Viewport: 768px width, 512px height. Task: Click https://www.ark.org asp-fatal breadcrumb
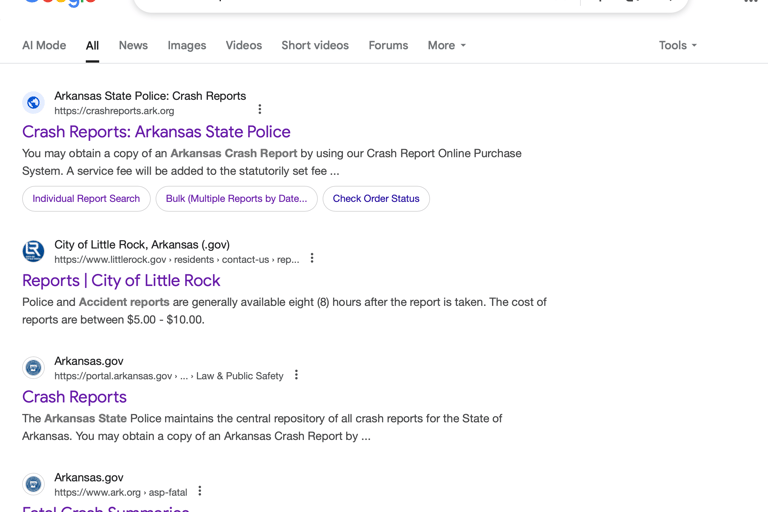pyautogui.click(x=121, y=492)
